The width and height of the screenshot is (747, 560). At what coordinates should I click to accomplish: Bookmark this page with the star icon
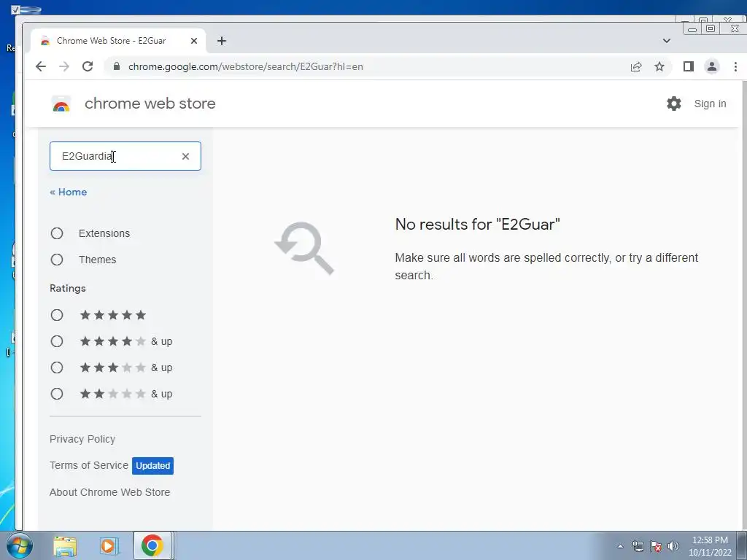tap(659, 66)
